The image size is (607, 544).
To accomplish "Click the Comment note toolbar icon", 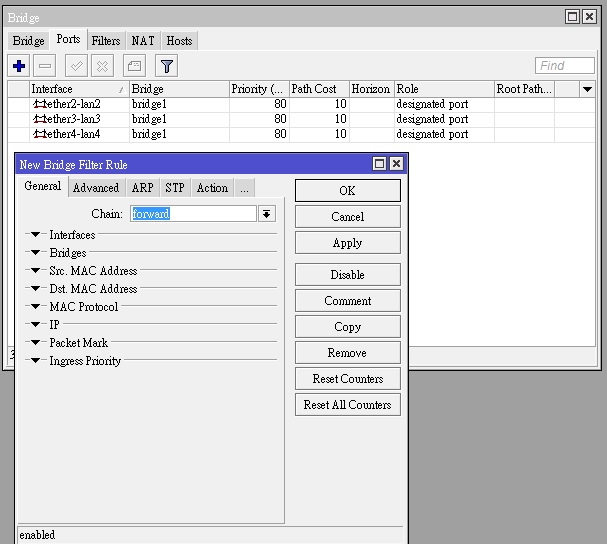I will (134, 66).
